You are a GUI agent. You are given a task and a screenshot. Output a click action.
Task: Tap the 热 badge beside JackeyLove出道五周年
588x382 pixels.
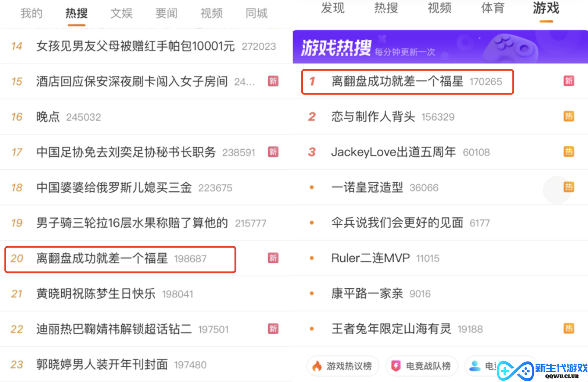click(569, 151)
